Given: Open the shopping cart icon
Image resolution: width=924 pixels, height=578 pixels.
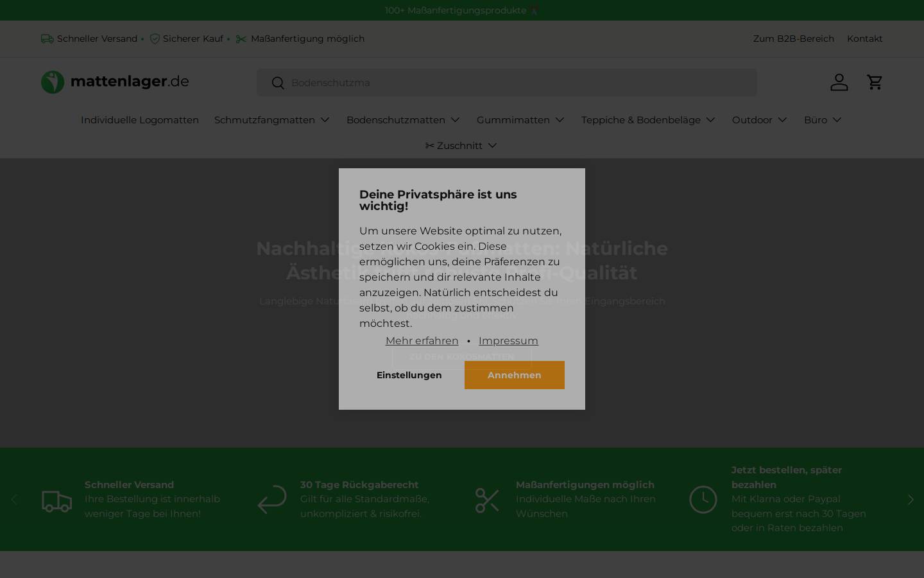Looking at the screenshot, I should point(875,82).
